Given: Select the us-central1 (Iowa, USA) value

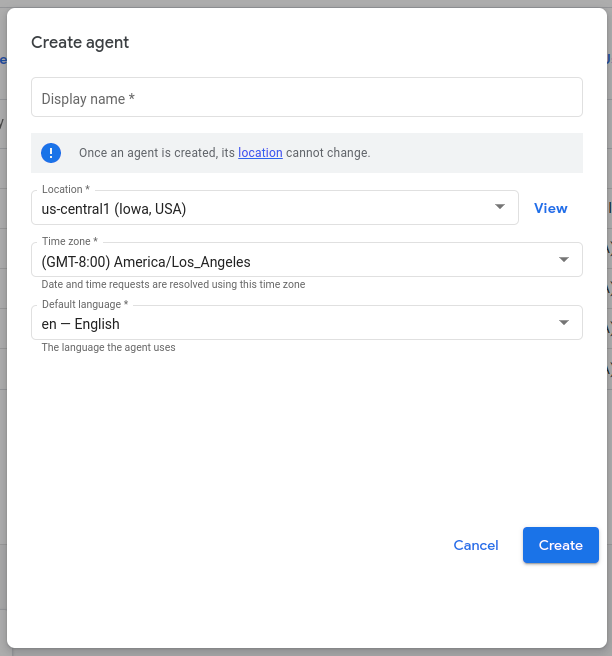Looking at the screenshot, I should pos(114,209).
